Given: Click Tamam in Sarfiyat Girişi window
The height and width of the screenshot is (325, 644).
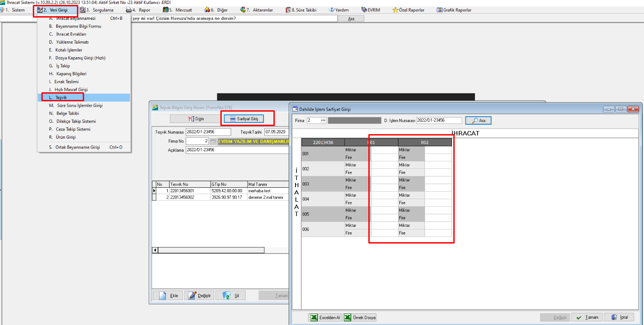Looking at the screenshot, I should tap(587, 317).
